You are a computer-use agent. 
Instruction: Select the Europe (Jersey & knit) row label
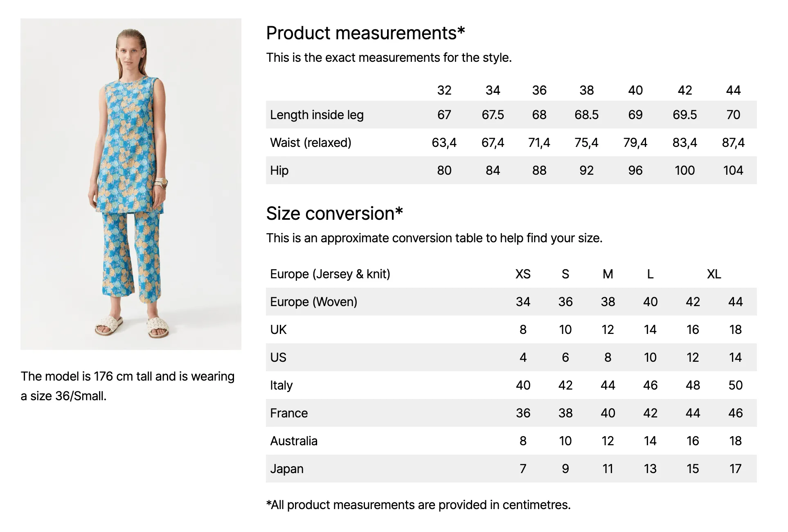(x=330, y=274)
